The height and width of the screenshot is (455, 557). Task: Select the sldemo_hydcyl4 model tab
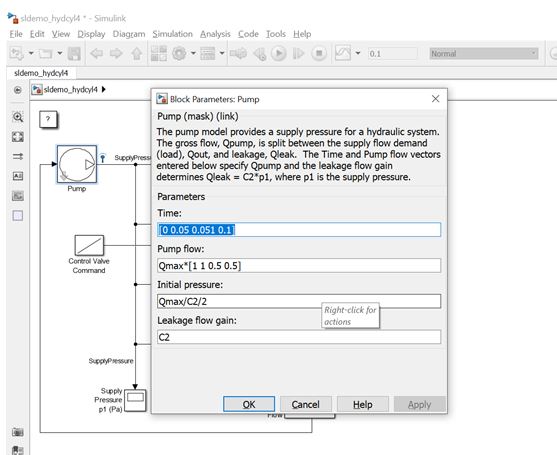click(41, 73)
